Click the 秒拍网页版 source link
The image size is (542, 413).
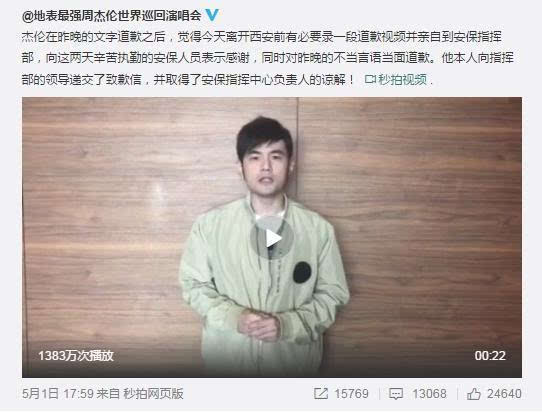(x=153, y=394)
